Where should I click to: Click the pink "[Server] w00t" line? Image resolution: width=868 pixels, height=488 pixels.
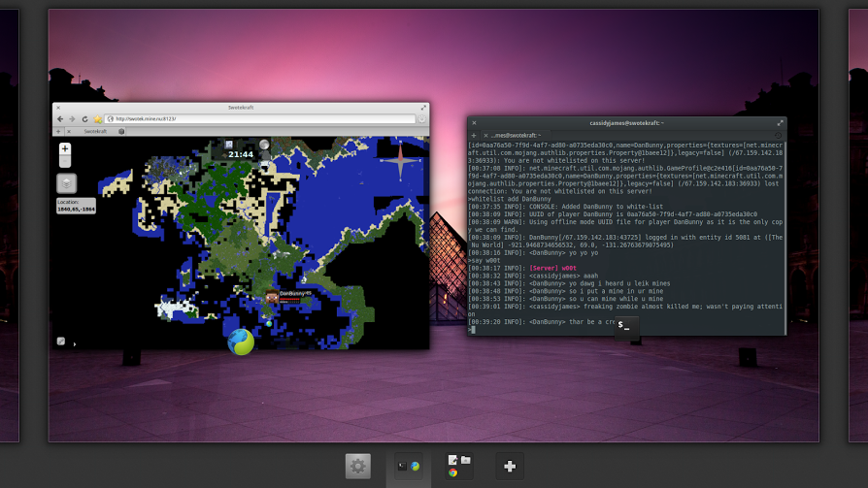click(x=553, y=269)
